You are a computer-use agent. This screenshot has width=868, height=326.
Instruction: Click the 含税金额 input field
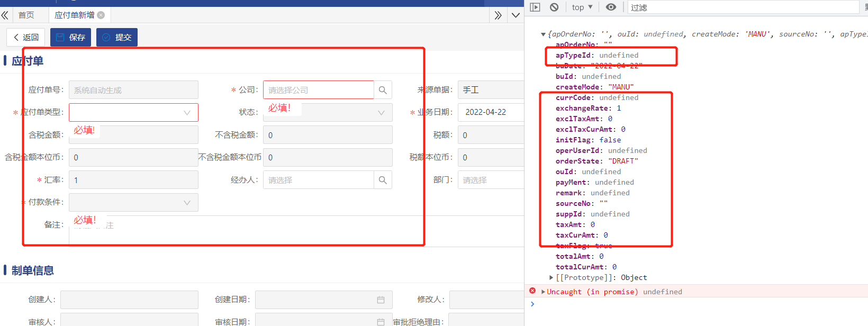(133, 135)
